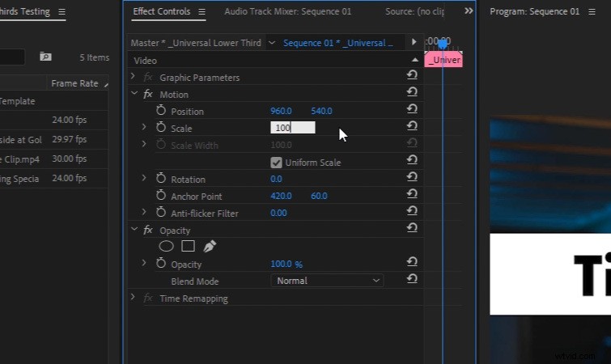Open the Source panel tab
The image size is (611, 364).
click(x=414, y=11)
